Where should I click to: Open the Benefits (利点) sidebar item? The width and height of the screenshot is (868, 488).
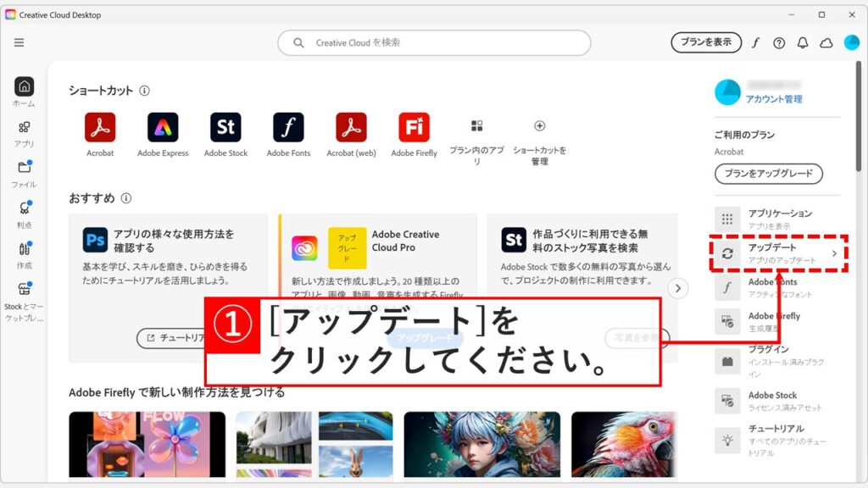(24, 214)
